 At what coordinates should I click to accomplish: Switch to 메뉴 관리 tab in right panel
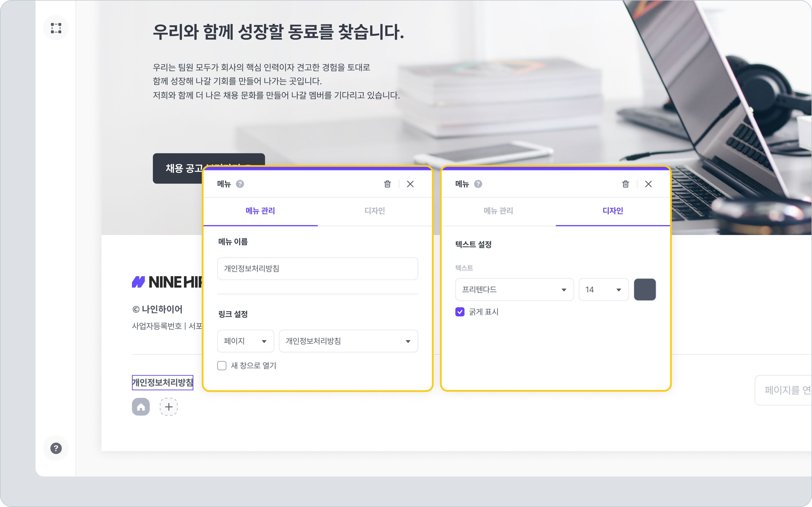pyautogui.click(x=498, y=211)
